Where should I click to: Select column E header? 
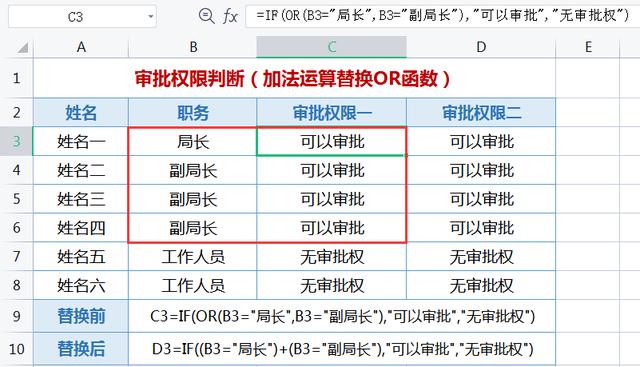588,47
